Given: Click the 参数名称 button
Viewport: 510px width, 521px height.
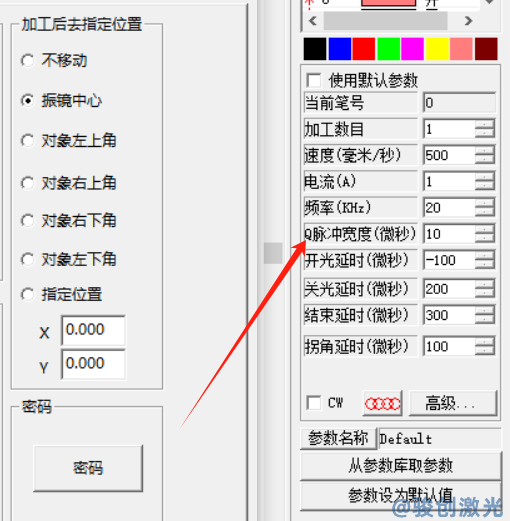Looking at the screenshot, I should tap(338, 438).
